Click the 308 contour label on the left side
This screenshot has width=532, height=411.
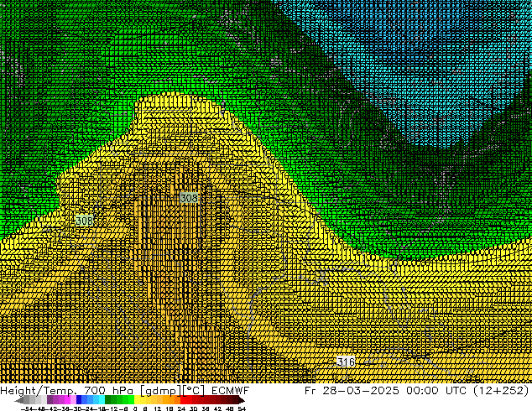tap(84, 221)
